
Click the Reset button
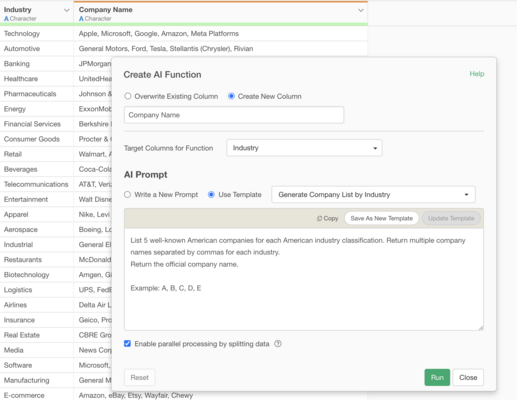[139, 378]
